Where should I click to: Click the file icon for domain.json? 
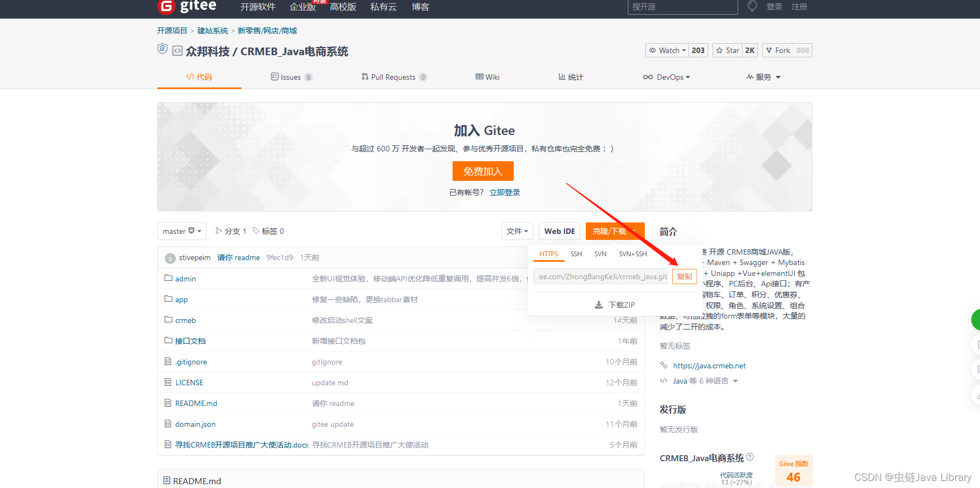[168, 424]
